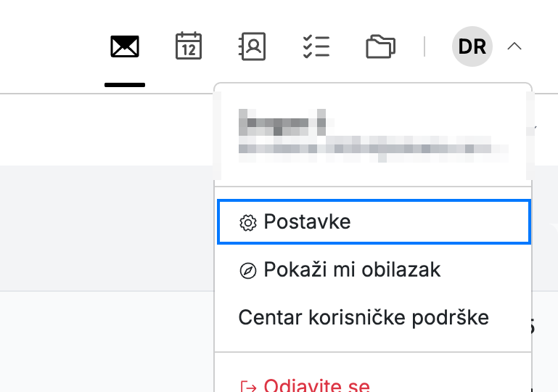Image resolution: width=558 pixels, height=392 pixels.
Task: Click the DR initials to toggle account dropdown
Action: [472, 46]
